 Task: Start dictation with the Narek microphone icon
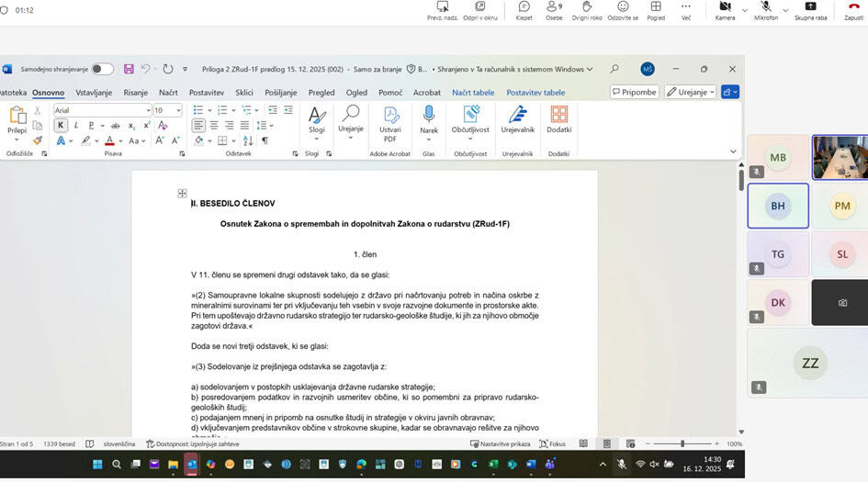pyautogui.click(x=428, y=115)
